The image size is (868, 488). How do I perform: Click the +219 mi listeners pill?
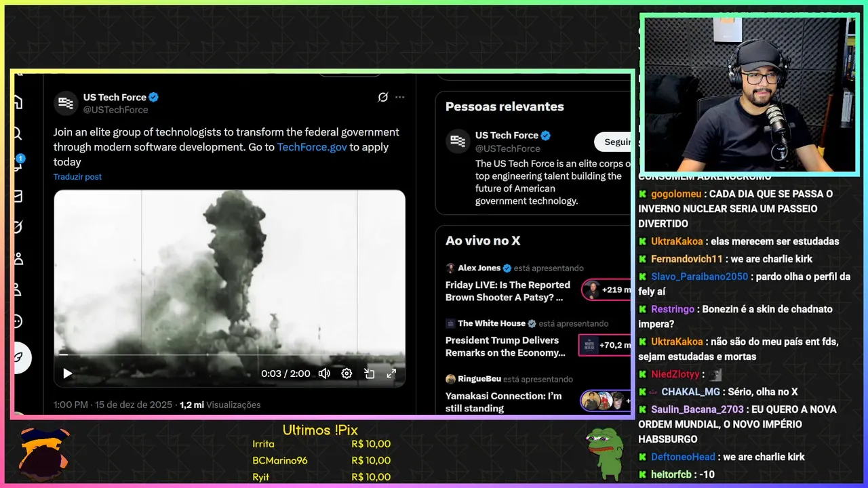[x=606, y=290]
